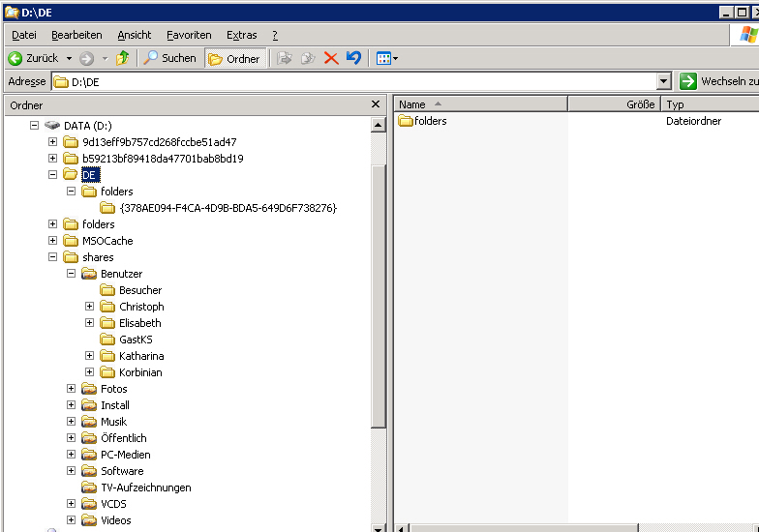Select the PC-Medien shared folder icon
Screen dimensions: 759x532
[89, 455]
